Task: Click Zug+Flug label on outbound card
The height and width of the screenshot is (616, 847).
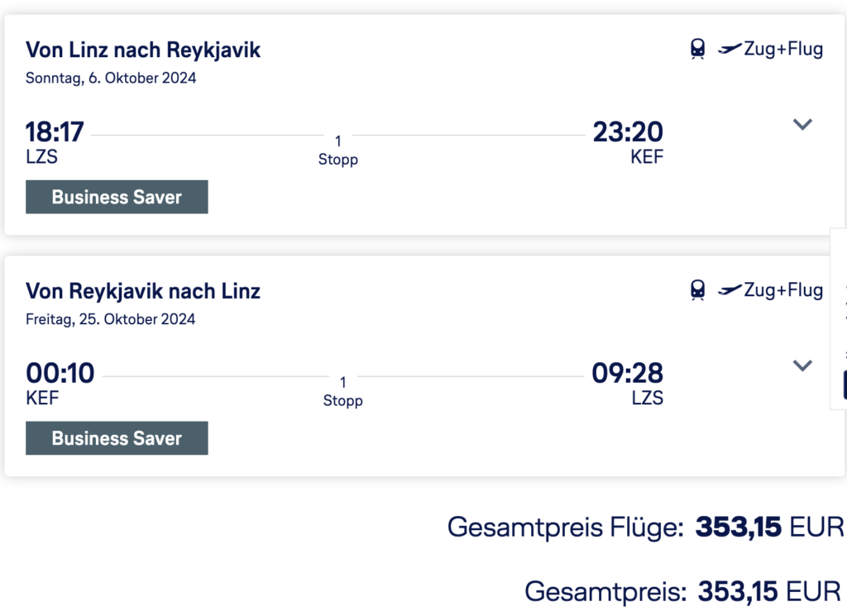Action: tap(783, 50)
